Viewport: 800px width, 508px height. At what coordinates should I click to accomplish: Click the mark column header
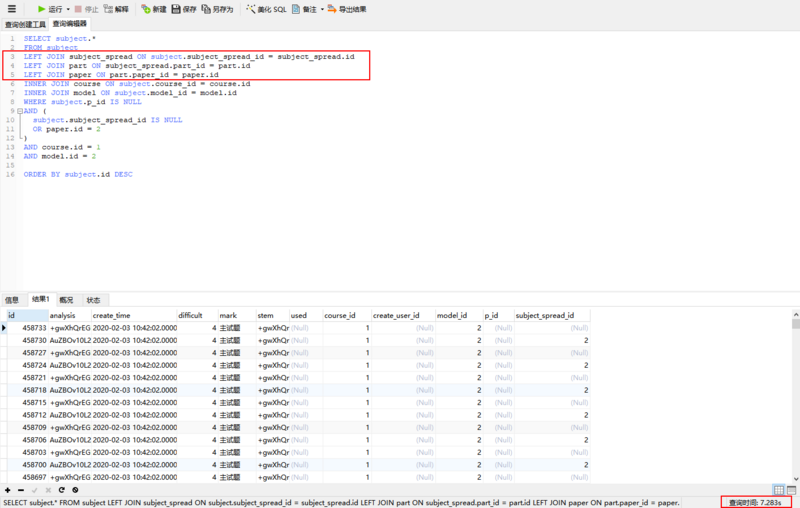237,315
